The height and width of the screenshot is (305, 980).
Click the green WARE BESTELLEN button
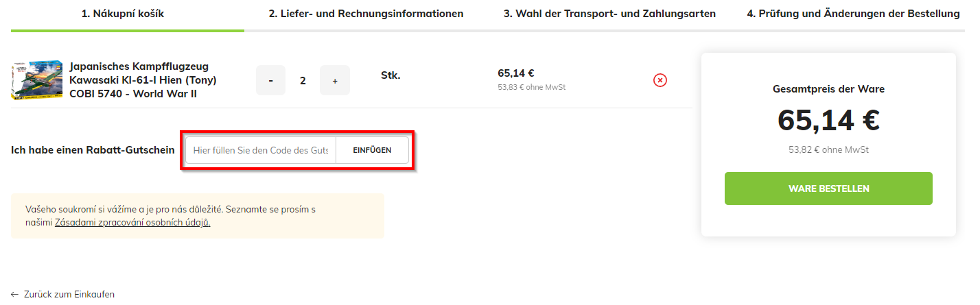[828, 188]
